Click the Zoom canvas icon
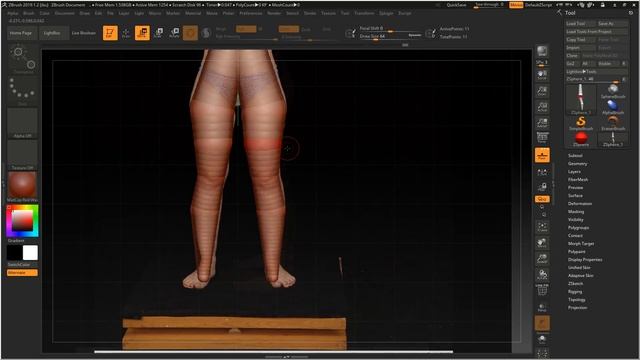This screenshot has height=360, width=640. (542, 91)
